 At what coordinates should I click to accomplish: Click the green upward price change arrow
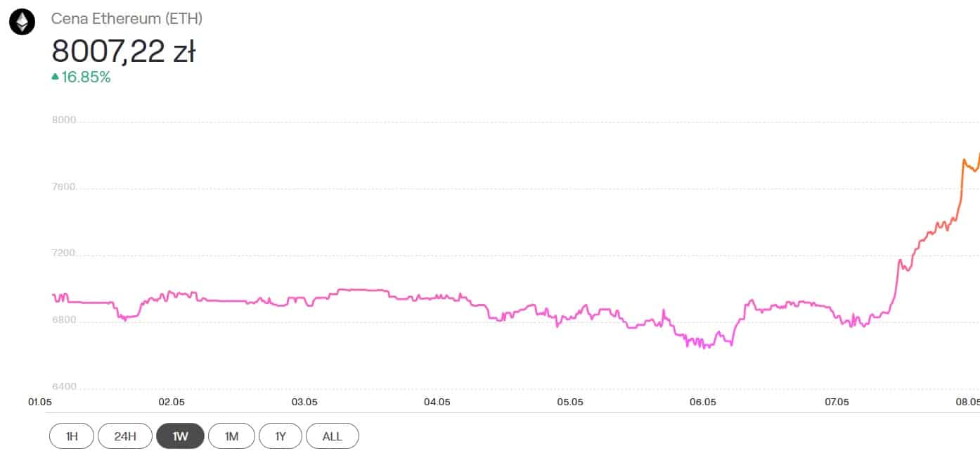[x=56, y=77]
